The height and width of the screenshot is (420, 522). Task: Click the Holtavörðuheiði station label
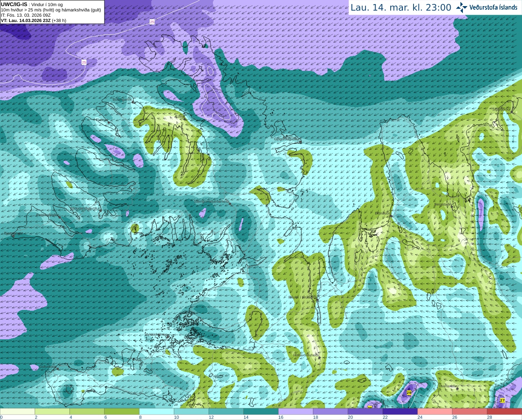tap(306, 355)
